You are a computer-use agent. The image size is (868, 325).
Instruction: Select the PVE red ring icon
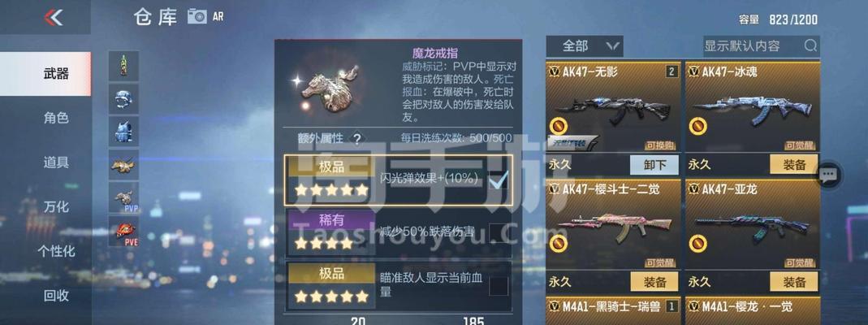pyautogui.click(x=123, y=231)
